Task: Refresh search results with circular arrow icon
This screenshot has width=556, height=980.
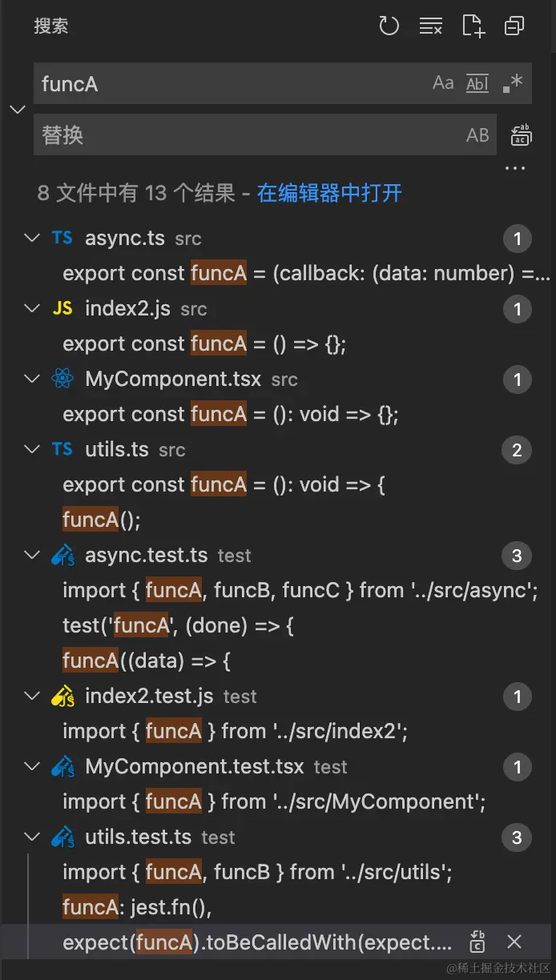Action: click(x=389, y=26)
